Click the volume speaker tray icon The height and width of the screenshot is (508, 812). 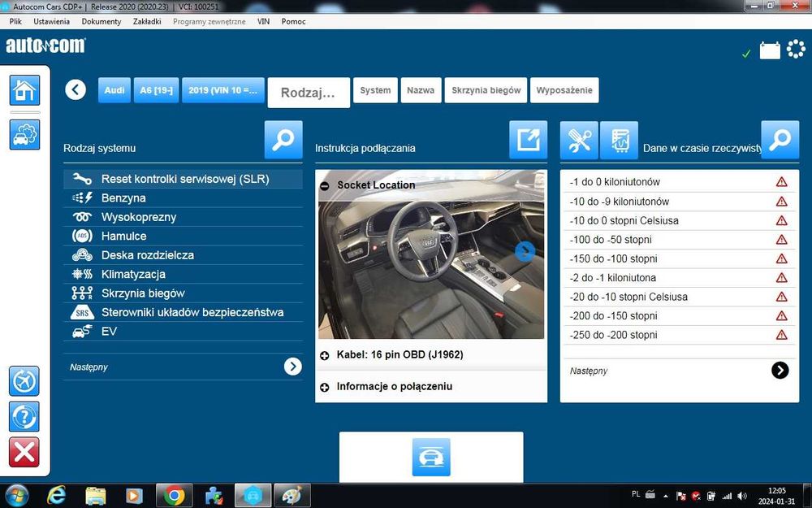click(742, 496)
